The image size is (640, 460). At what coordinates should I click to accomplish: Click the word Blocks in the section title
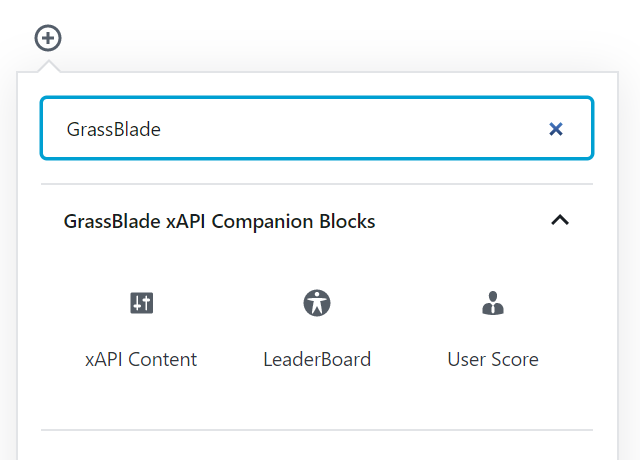click(347, 222)
